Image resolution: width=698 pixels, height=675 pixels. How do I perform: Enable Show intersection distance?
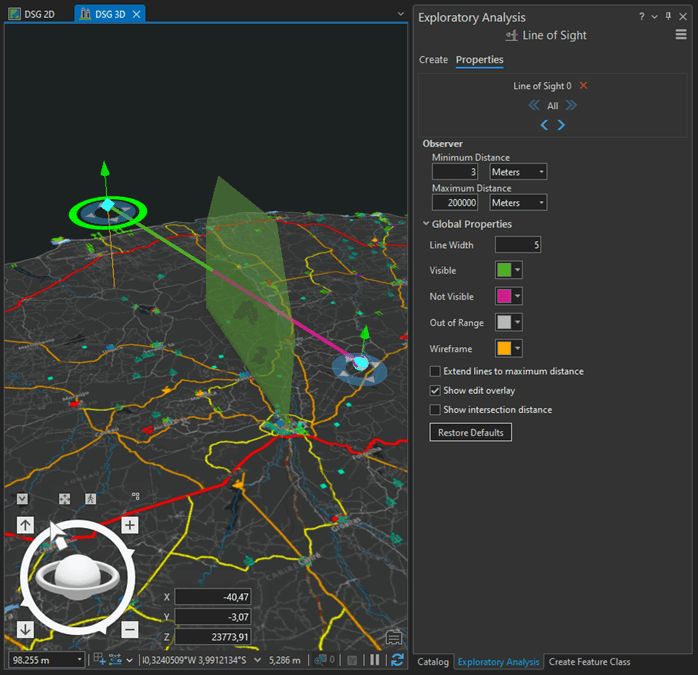[435, 409]
